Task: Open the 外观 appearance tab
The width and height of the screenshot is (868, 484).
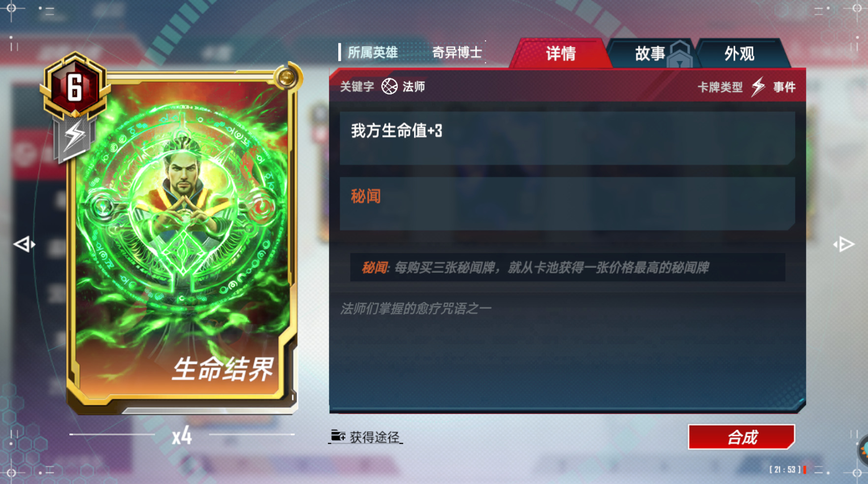Action: (739, 53)
